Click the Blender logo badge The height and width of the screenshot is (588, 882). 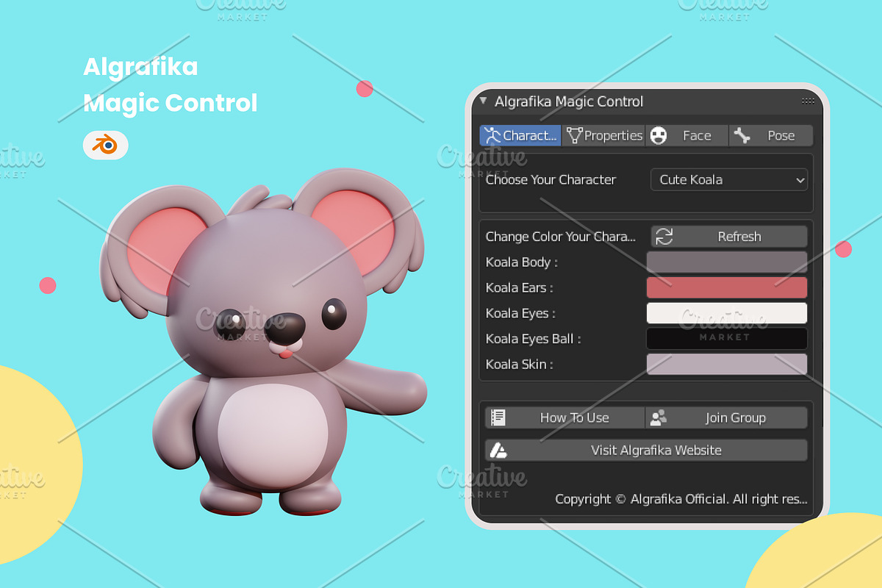106,146
